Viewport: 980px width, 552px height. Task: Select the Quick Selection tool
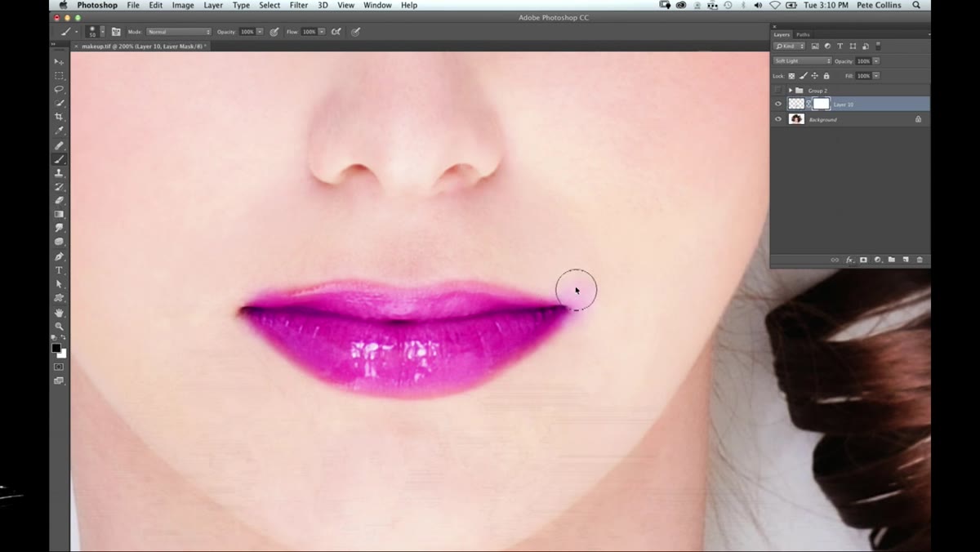point(59,103)
